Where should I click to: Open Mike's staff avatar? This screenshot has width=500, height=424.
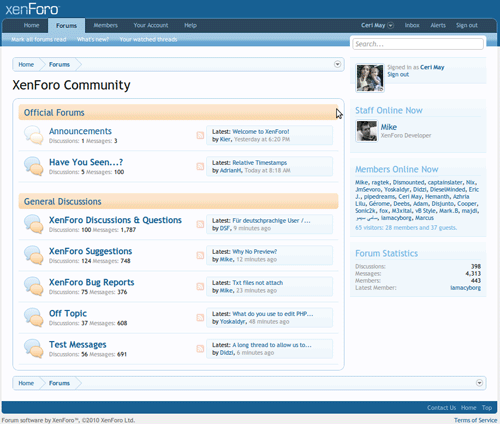pyautogui.click(x=367, y=131)
